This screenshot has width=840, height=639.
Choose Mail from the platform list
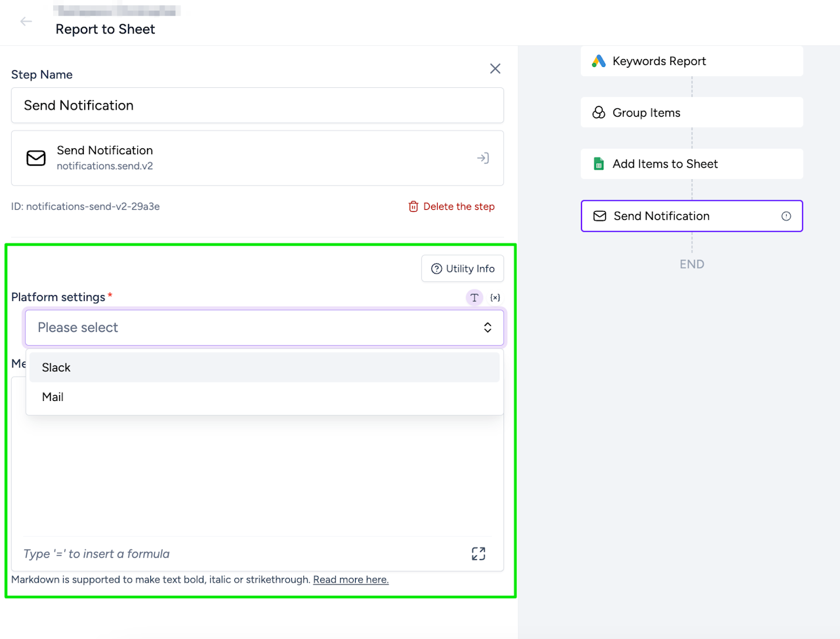[53, 397]
